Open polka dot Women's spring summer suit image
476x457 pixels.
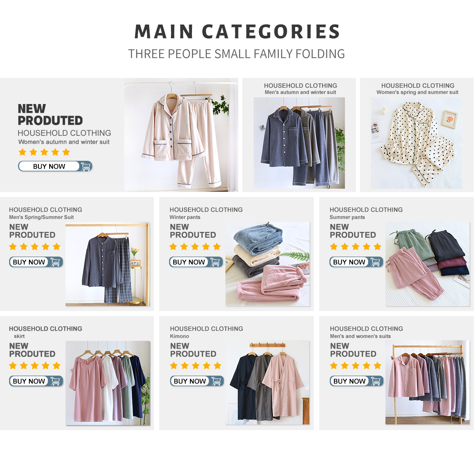(416, 143)
